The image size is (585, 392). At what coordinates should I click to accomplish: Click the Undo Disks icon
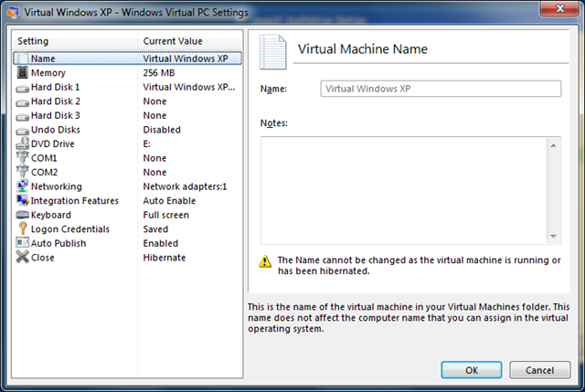coord(23,130)
